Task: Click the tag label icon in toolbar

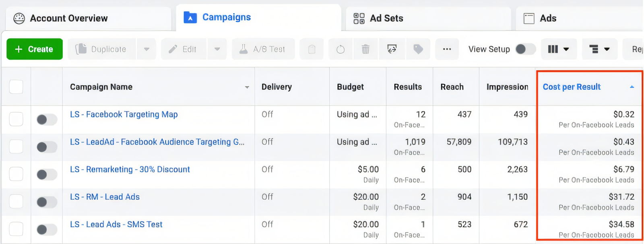Action: (418, 49)
